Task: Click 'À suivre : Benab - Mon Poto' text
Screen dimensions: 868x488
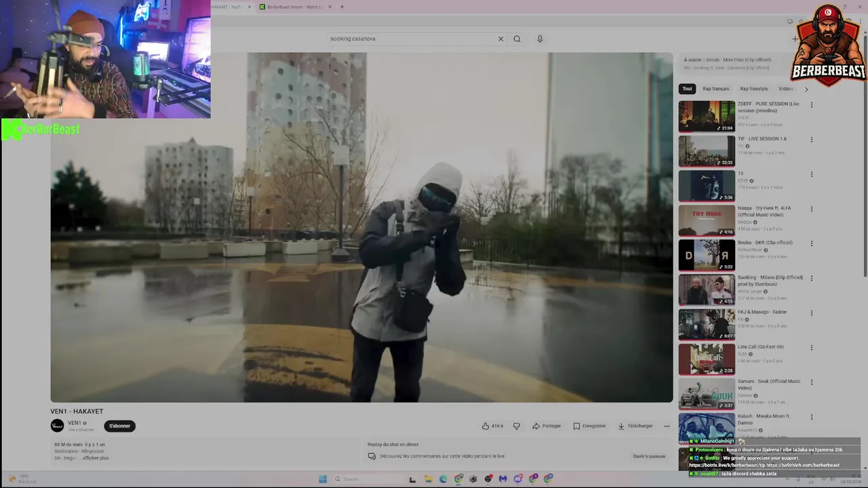Action: coord(728,60)
